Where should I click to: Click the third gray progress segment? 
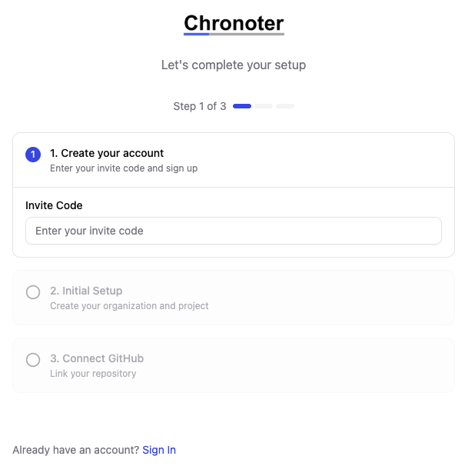[x=285, y=106]
